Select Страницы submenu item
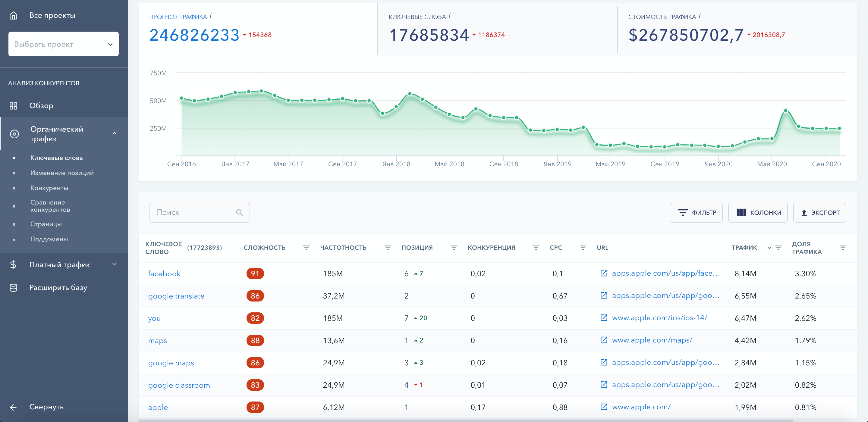Screen dimensions: 868x422 coord(46,224)
